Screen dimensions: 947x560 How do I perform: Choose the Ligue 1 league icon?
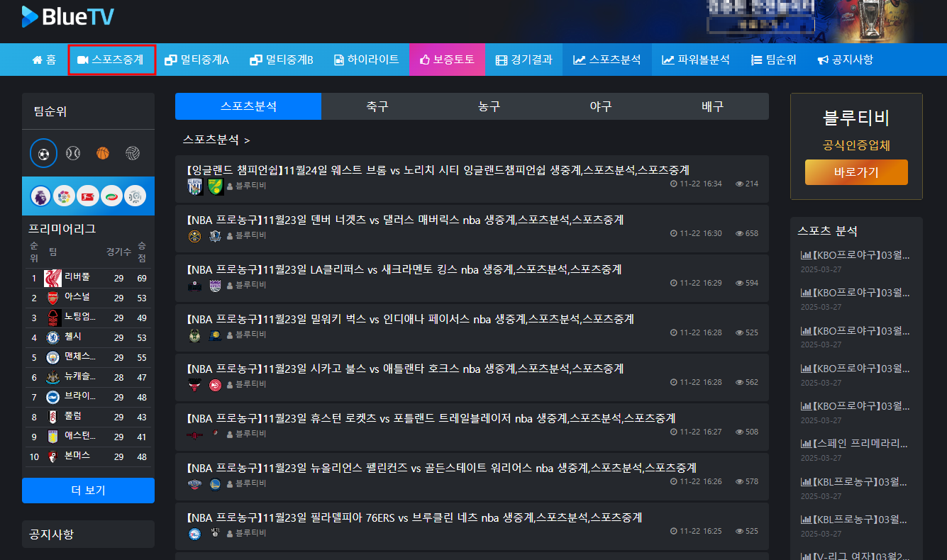coord(135,196)
